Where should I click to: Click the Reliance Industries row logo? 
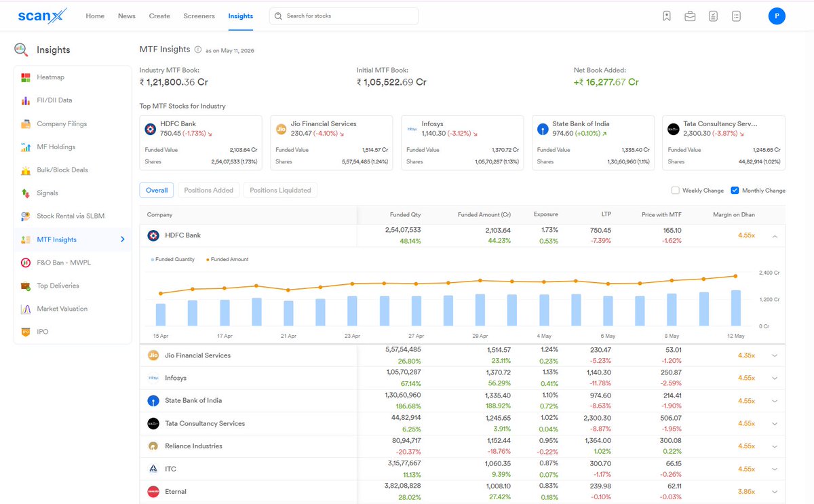(153, 446)
